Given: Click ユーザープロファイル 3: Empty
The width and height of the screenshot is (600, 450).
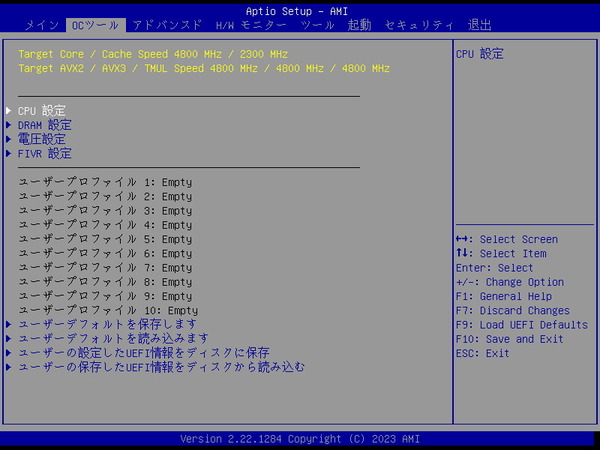Looking at the screenshot, I should [x=105, y=210].
